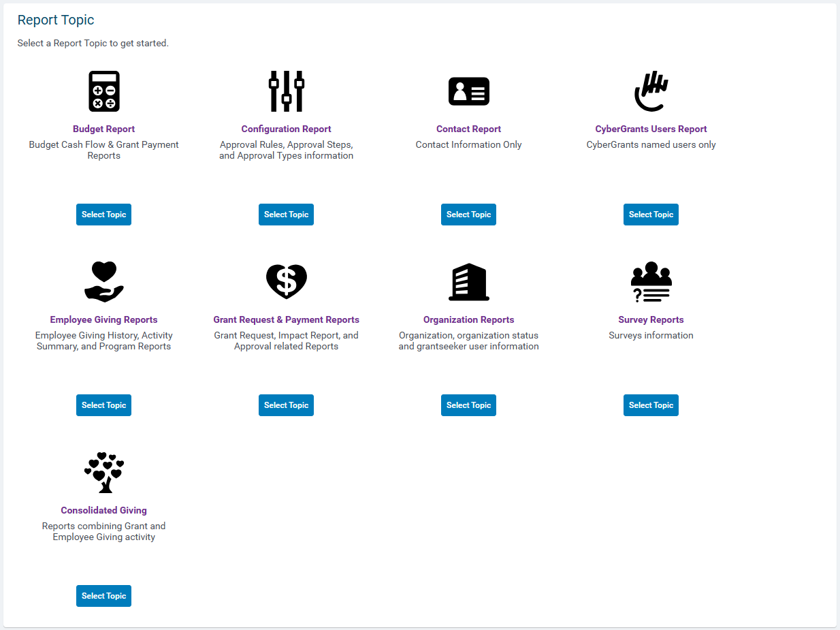This screenshot has height=630, width=840.
Task: Click the Employee Giving heart-in-hand icon
Action: (104, 282)
